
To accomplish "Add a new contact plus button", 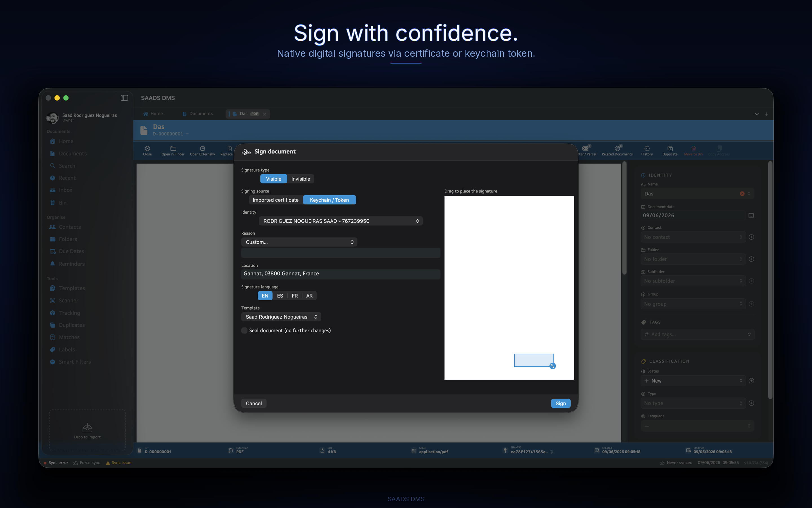I will 752,237.
